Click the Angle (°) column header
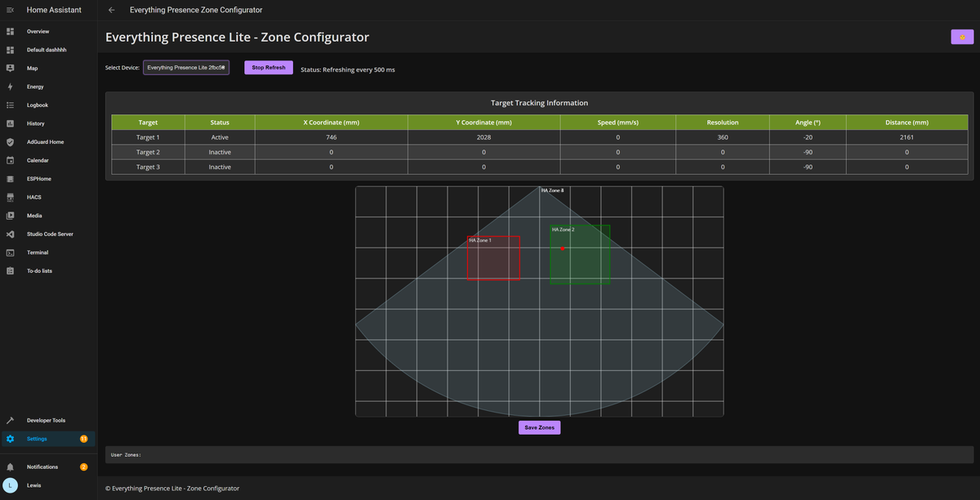Screen dimensions: 980x500 point(808,123)
